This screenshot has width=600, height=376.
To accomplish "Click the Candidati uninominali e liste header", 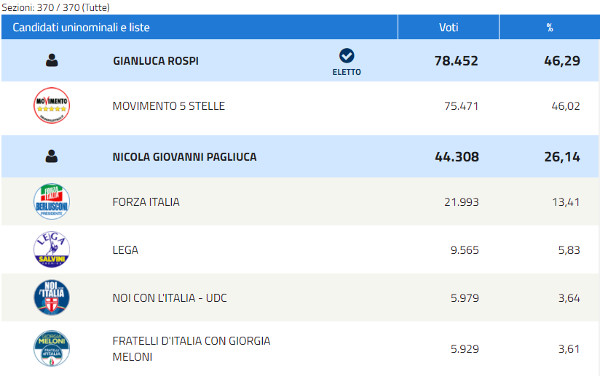I will coord(81,27).
